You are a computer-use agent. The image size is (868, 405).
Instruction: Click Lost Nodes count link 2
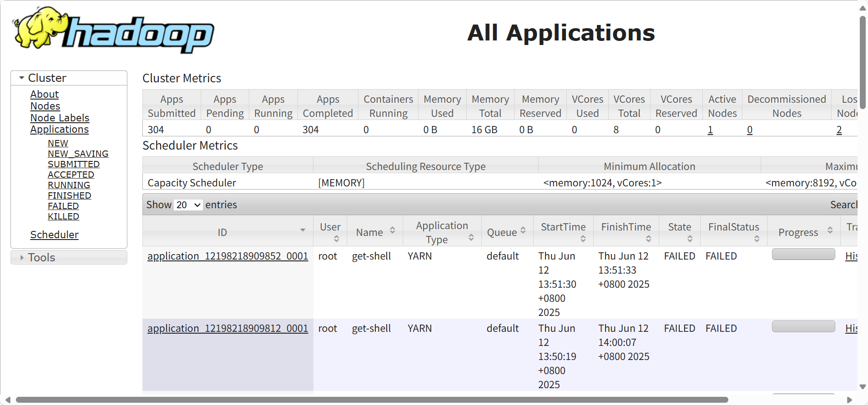click(x=839, y=130)
